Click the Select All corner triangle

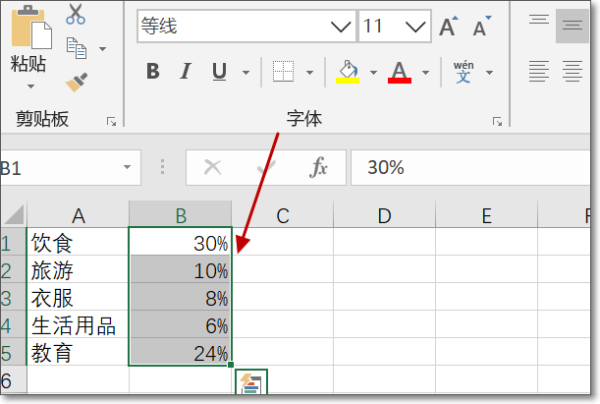pyautogui.click(x=14, y=214)
